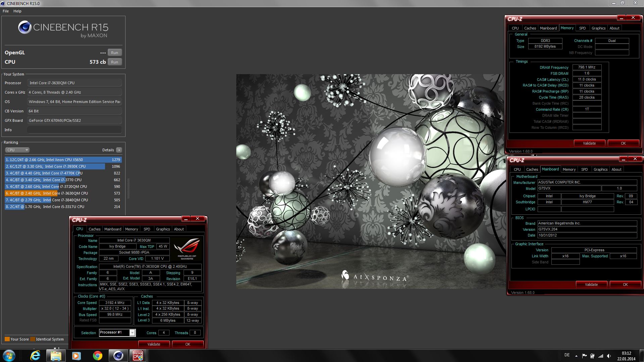
Task: Switch to Cinebench taskbar icon
Action: point(118,356)
